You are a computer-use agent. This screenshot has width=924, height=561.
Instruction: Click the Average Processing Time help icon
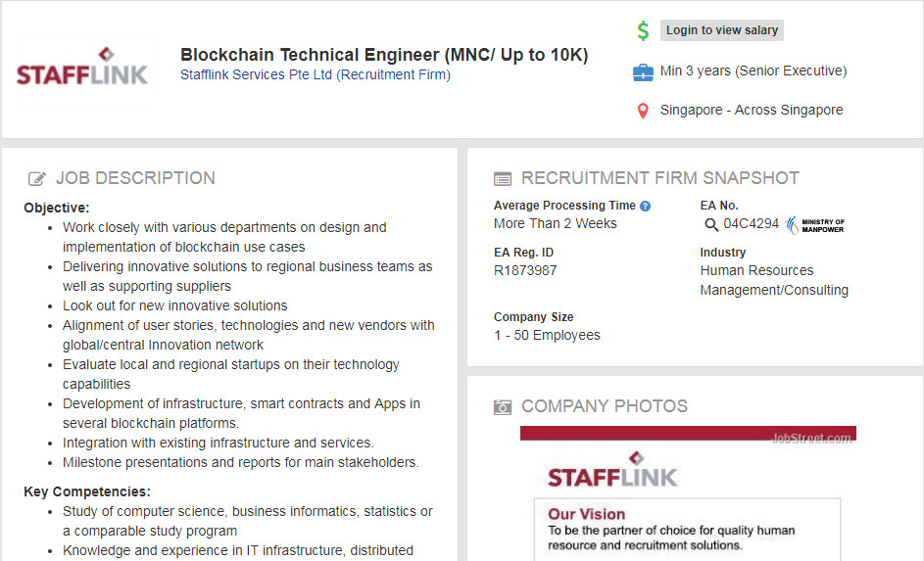(x=645, y=206)
